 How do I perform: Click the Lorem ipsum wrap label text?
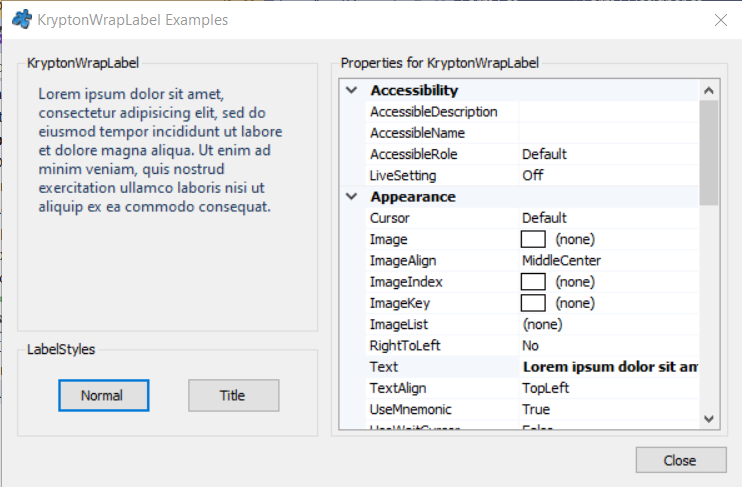click(160, 151)
